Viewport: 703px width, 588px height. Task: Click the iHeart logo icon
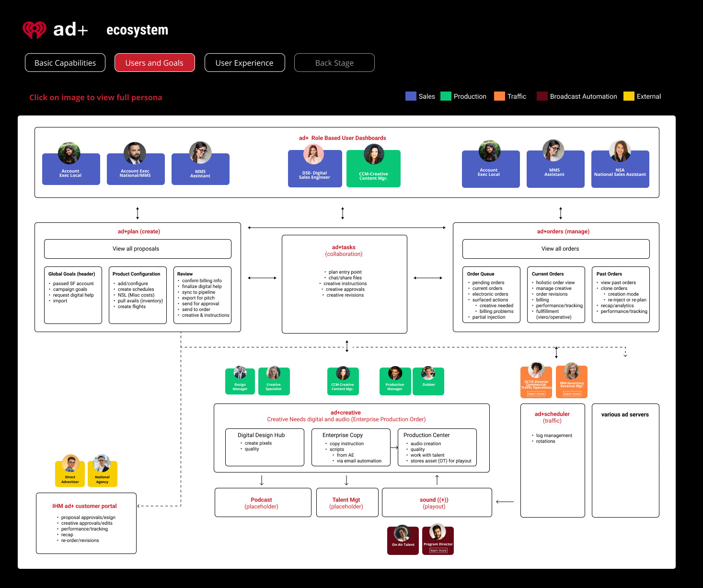[x=35, y=30]
